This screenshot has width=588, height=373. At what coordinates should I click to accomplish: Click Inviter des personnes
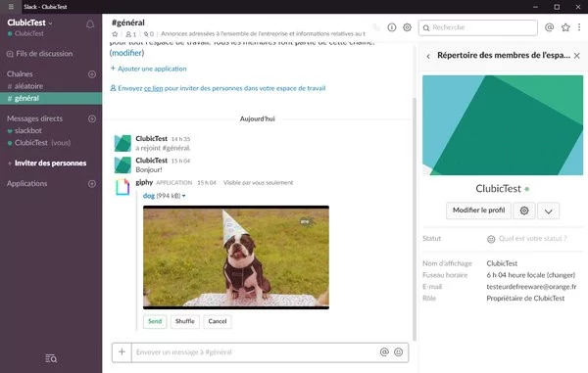[50, 163]
